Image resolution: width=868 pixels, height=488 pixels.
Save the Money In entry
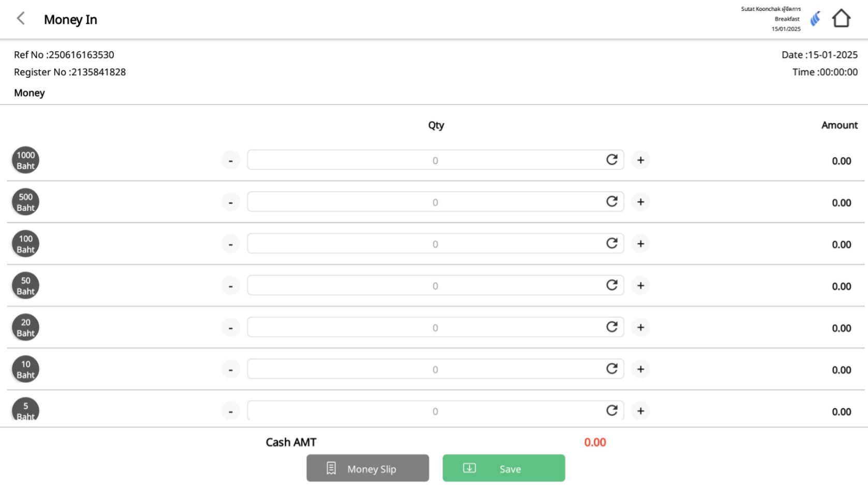point(504,468)
